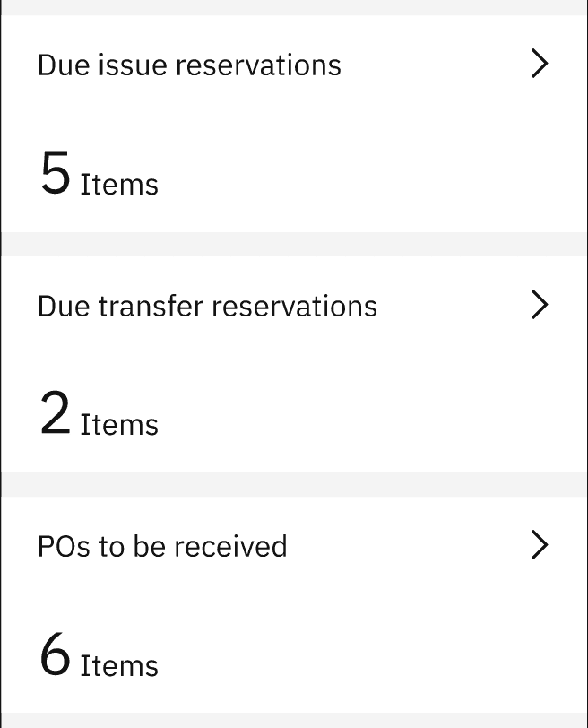View the 5 Items under Due issue reservations
Screen dimensions: 588x728
click(x=97, y=175)
